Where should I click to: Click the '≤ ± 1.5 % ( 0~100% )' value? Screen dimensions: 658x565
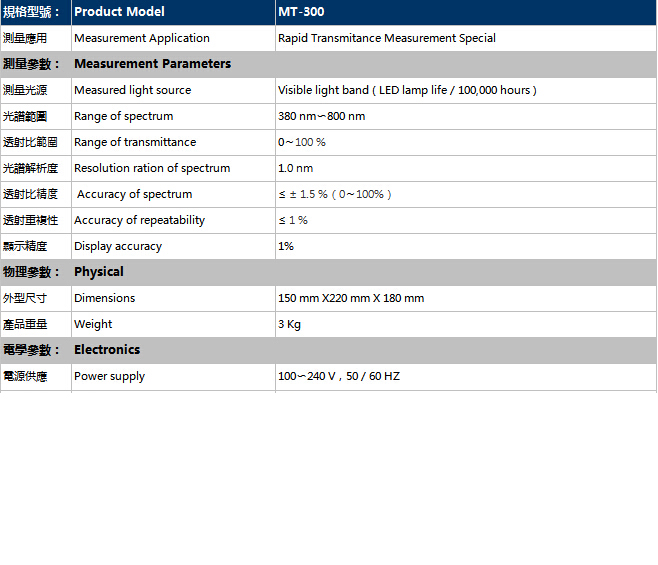tap(335, 194)
